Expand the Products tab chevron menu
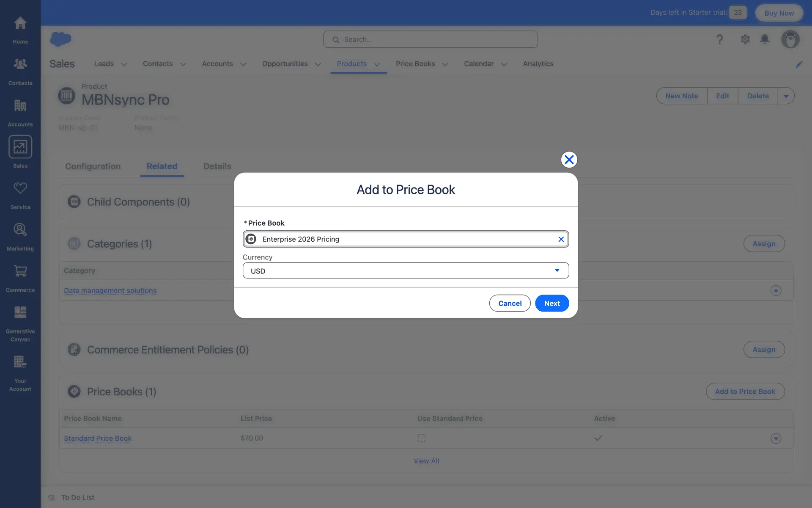 tap(377, 64)
